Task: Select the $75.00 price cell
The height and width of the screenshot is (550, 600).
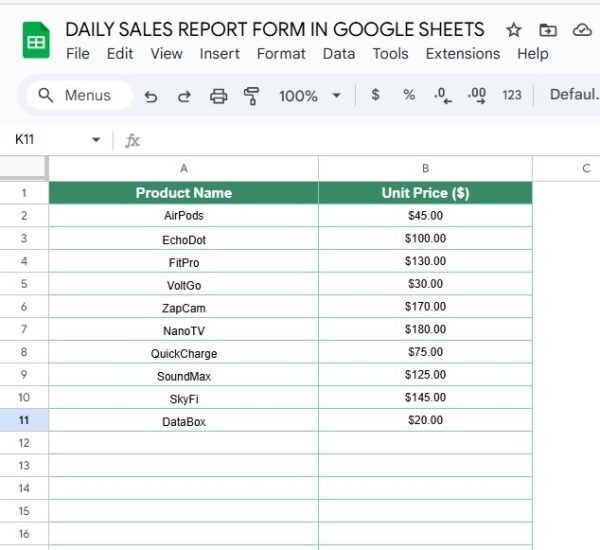Action: coord(425,352)
